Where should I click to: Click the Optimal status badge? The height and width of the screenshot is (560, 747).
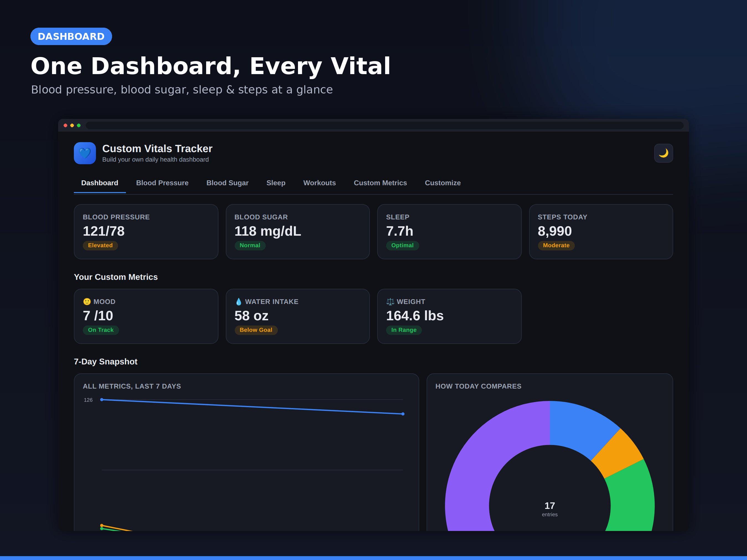tap(402, 245)
